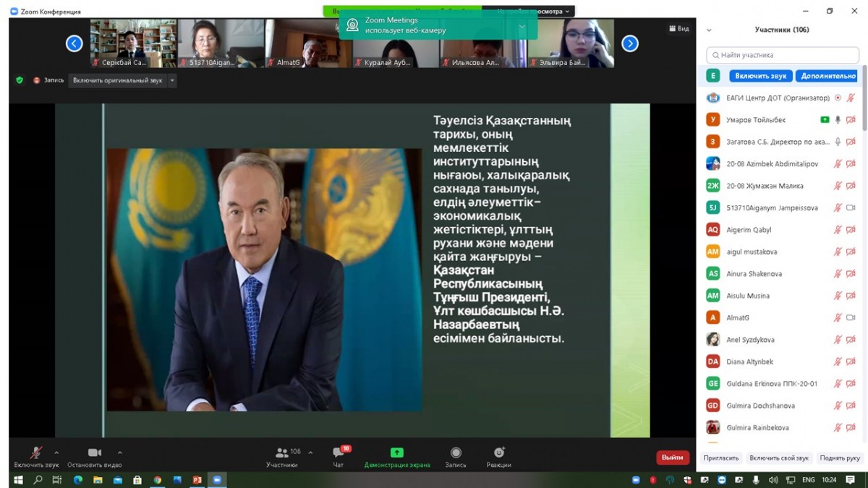Image resolution: width=868 pixels, height=488 pixels.
Task: Toggle Включить оригинальный звук setting
Action: (117, 80)
